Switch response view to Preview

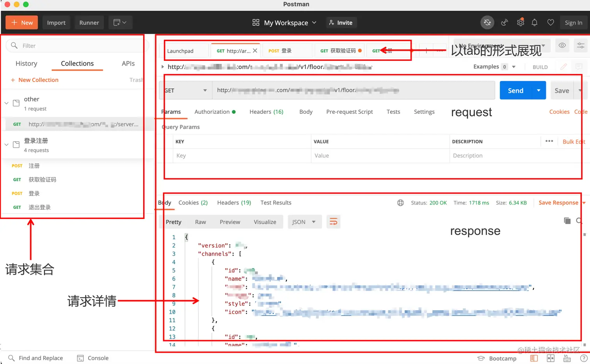tap(230, 222)
